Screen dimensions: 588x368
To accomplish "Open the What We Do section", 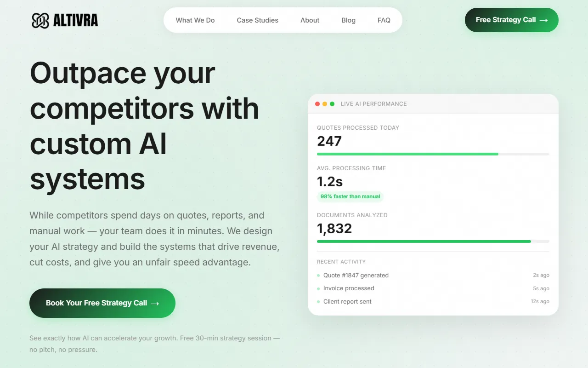I will (x=195, y=20).
